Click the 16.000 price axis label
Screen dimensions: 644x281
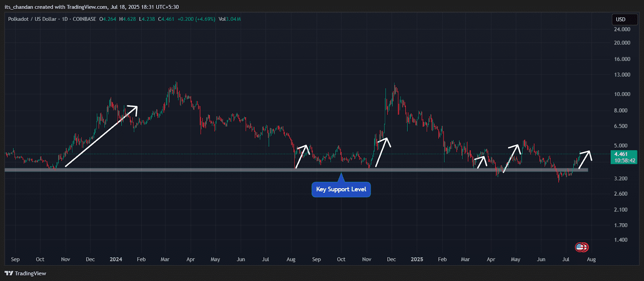622,59
